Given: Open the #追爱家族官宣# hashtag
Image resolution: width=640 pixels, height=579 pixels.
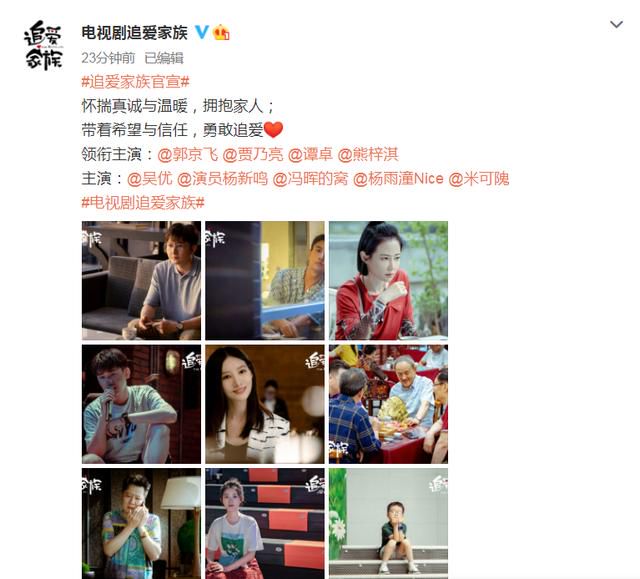Looking at the screenshot, I should pos(136,82).
